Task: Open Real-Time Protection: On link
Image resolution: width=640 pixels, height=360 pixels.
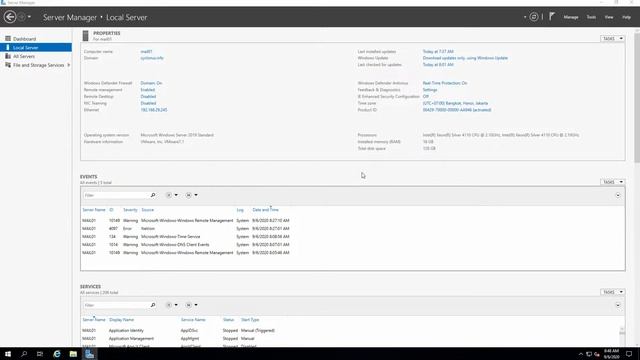Action: click(x=444, y=83)
